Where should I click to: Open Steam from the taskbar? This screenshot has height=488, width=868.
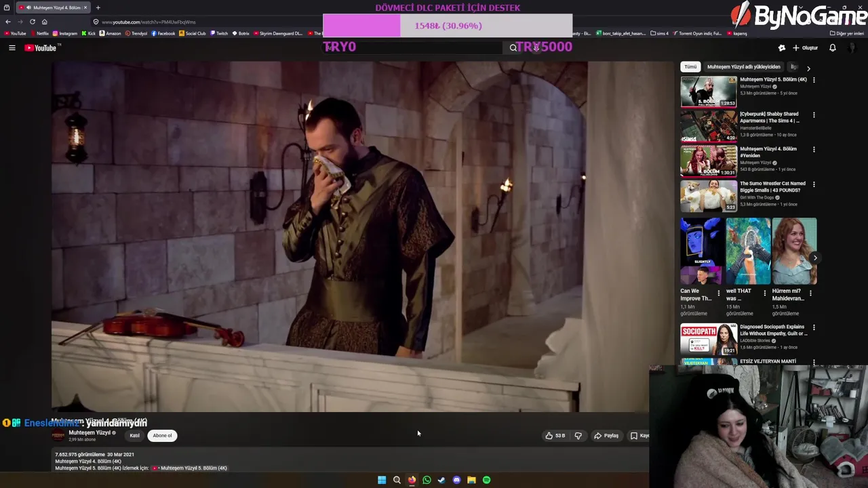tap(441, 480)
